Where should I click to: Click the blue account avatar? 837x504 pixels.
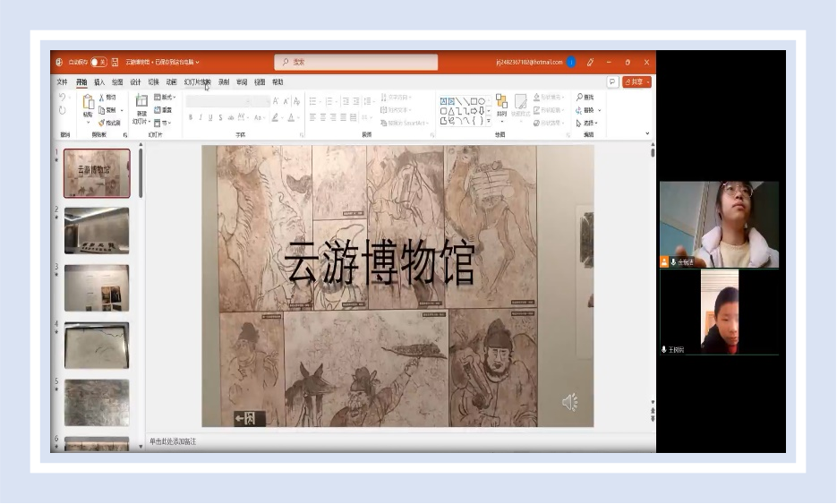[x=571, y=62]
